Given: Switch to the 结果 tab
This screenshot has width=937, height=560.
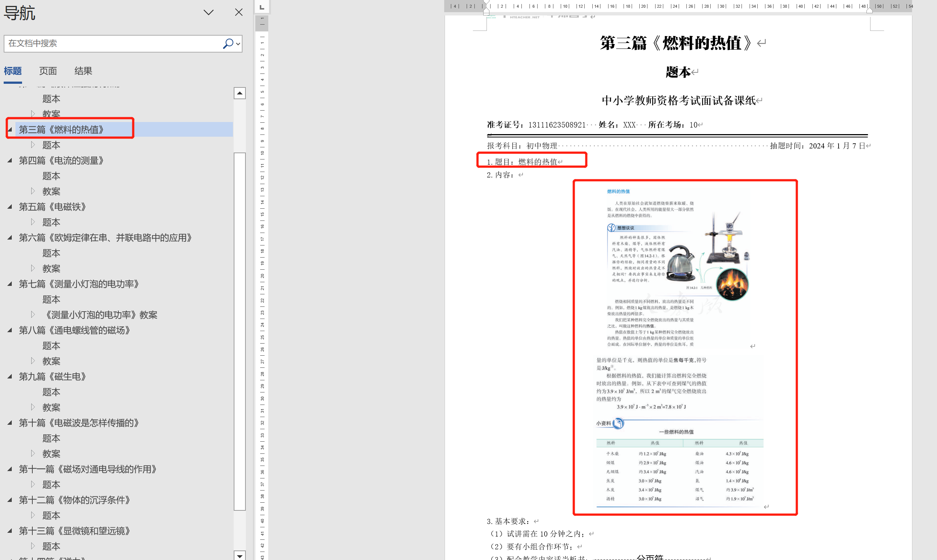Looking at the screenshot, I should 83,71.
